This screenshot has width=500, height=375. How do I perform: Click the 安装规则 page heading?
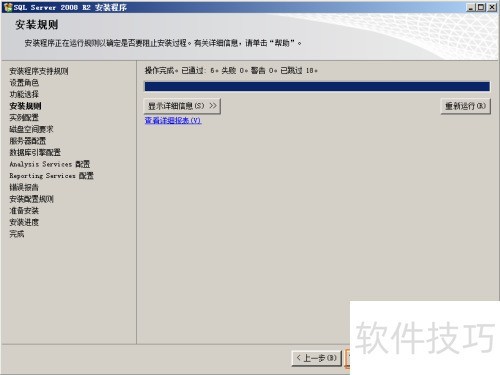[36, 25]
